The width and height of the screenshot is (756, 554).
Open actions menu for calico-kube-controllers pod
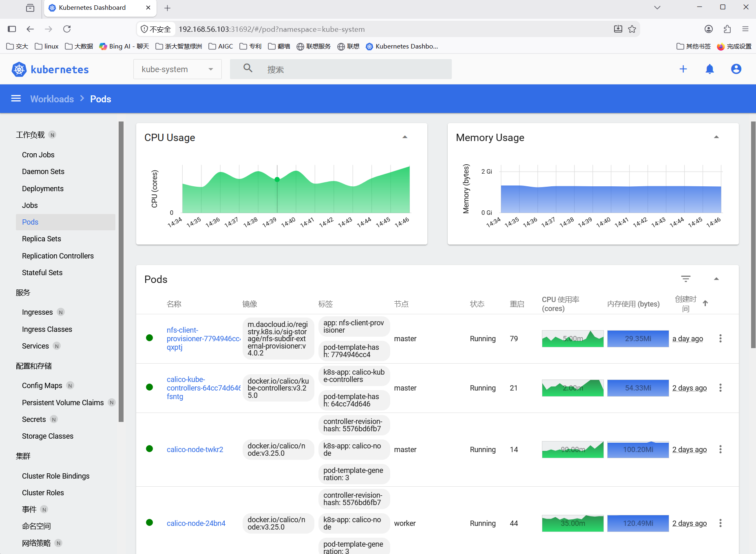pyautogui.click(x=721, y=388)
